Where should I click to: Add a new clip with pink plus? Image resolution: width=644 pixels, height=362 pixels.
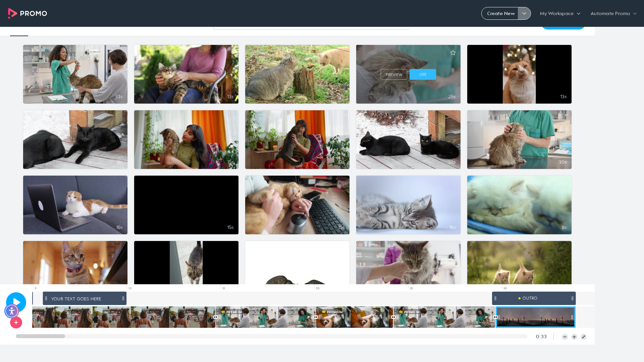[16, 322]
